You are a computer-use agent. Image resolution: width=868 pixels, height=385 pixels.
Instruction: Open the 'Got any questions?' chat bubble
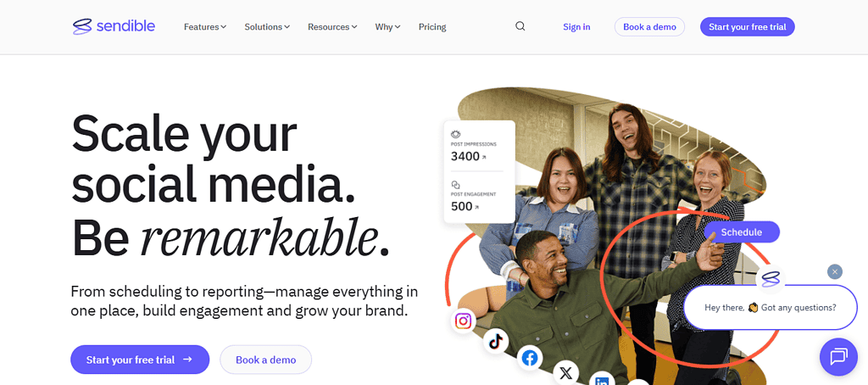(x=770, y=308)
